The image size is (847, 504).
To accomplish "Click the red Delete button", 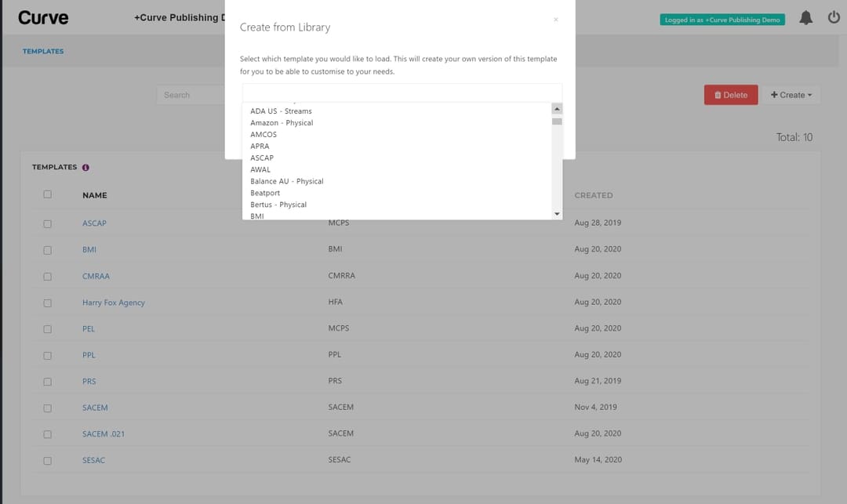I will [730, 94].
